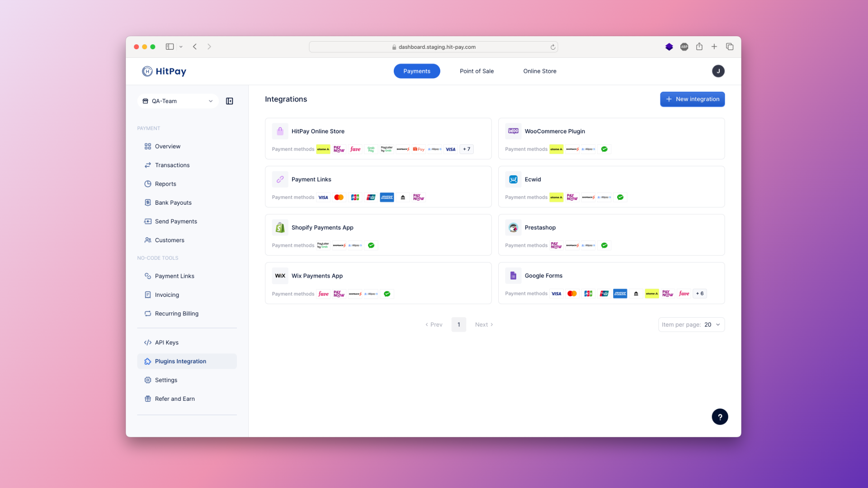
Task: Open the browser share menu
Action: 699,47
